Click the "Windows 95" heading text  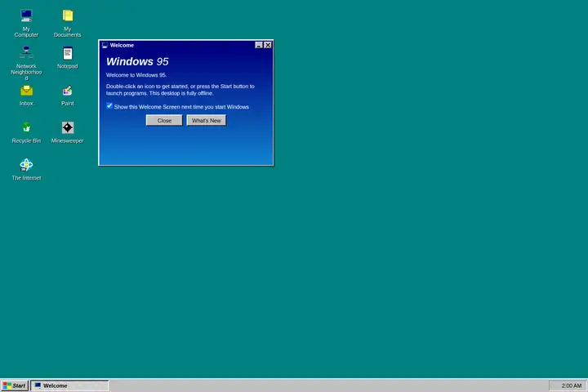click(x=137, y=61)
